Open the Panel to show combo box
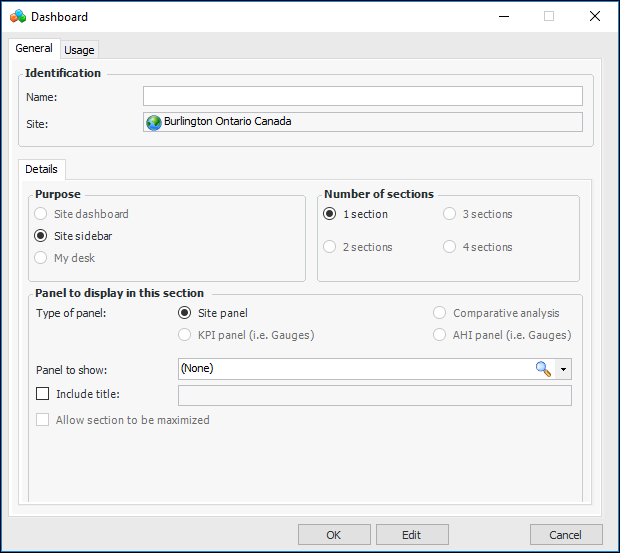Viewport: 620px width, 553px height. coord(355,369)
